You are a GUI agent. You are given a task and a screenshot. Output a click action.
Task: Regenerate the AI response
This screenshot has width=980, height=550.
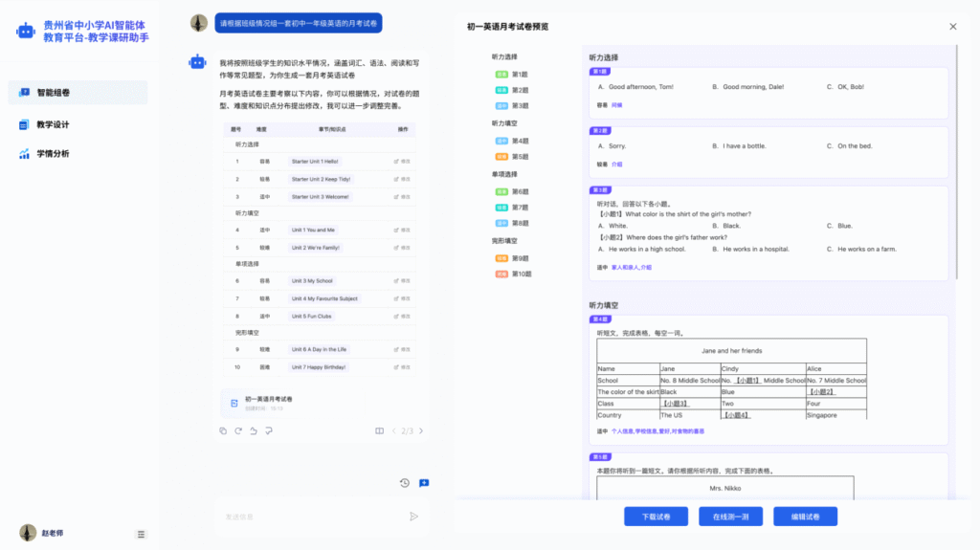[x=238, y=430]
